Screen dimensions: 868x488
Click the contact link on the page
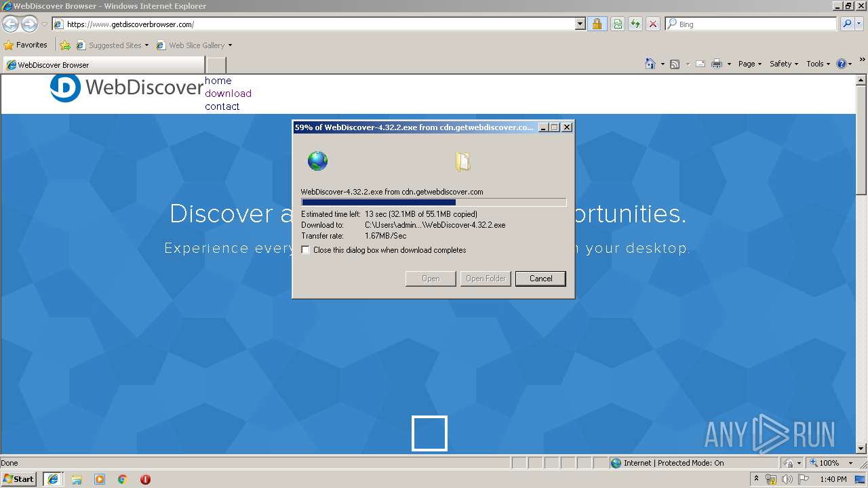pyautogui.click(x=222, y=106)
